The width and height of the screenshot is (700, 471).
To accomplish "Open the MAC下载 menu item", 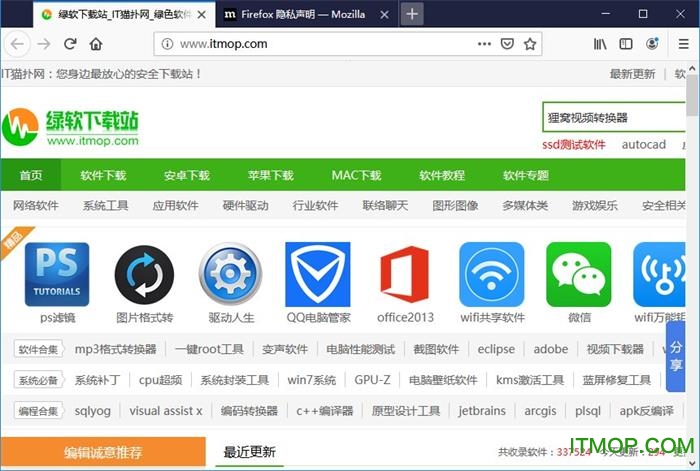I will click(x=356, y=175).
